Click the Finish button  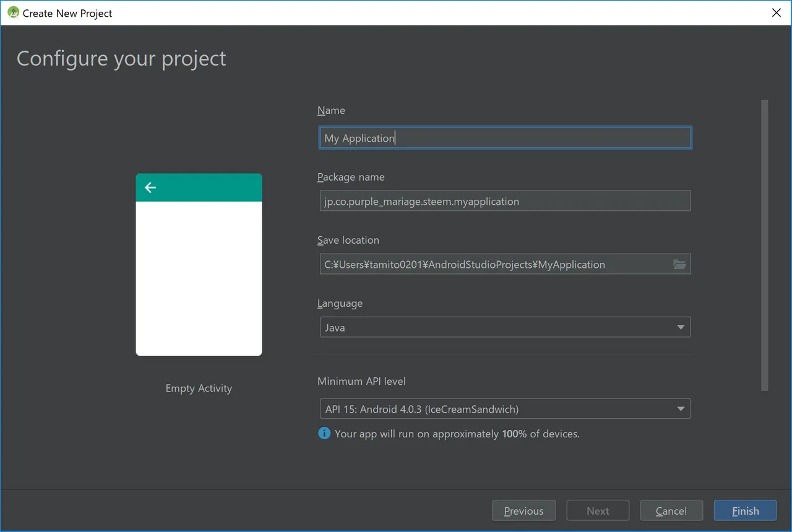tap(745, 511)
